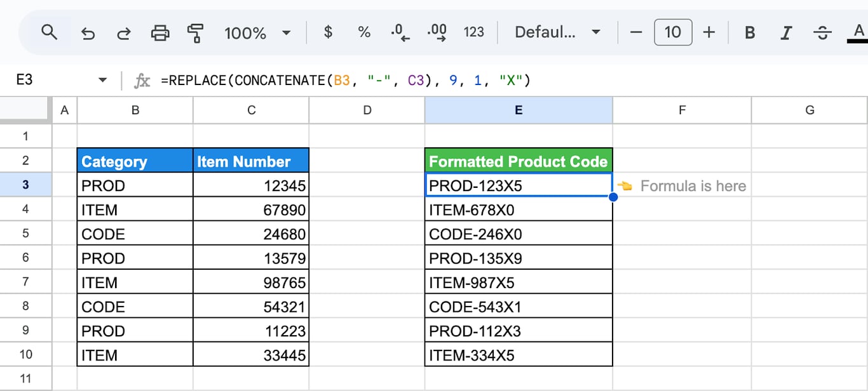Select cell with value 12345

[x=252, y=185]
